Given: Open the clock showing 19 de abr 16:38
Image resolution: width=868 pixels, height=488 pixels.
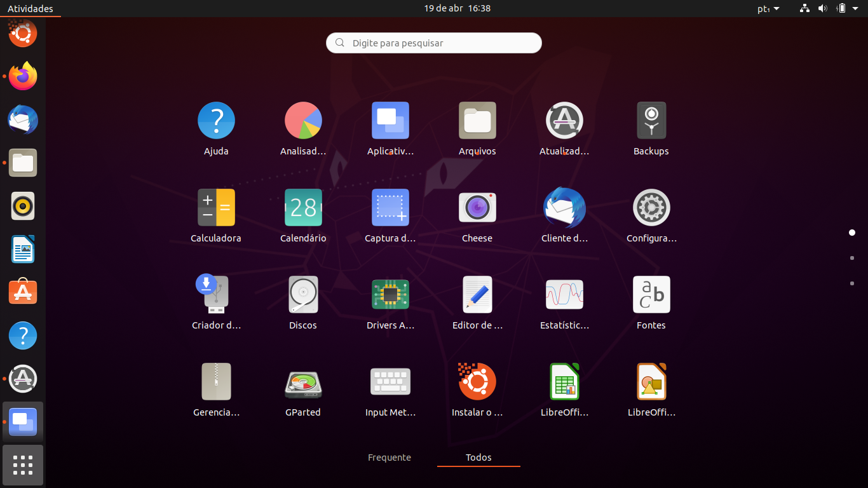Looking at the screenshot, I should [457, 8].
